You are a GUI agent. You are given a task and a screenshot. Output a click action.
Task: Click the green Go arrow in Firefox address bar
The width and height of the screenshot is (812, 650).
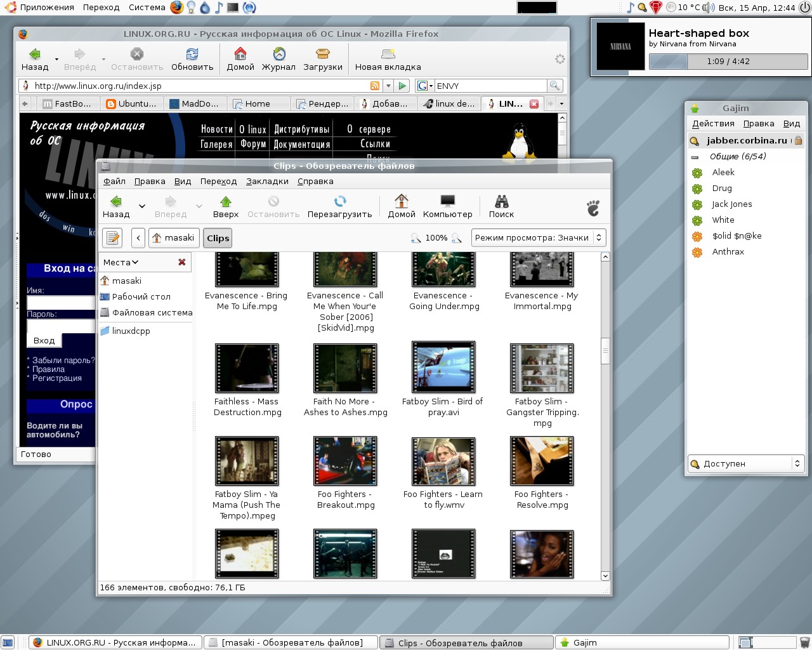point(402,86)
